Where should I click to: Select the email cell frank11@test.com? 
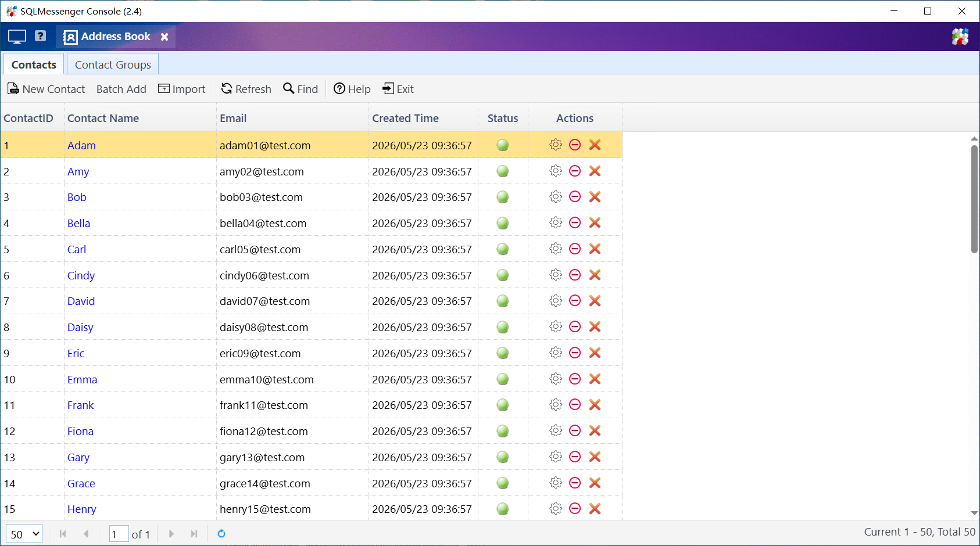coord(292,405)
